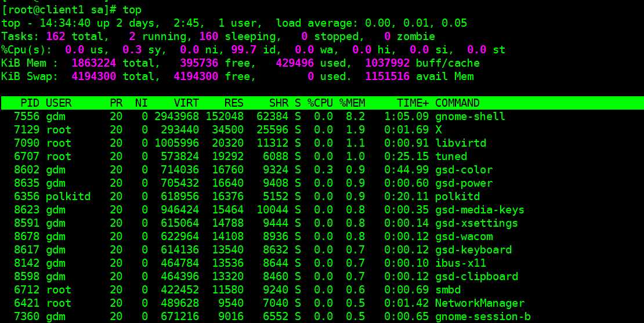Image resolution: width=644 pixels, height=323 pixels.
Task: Click gnome-session-b process name
Action: pos(483,317)
